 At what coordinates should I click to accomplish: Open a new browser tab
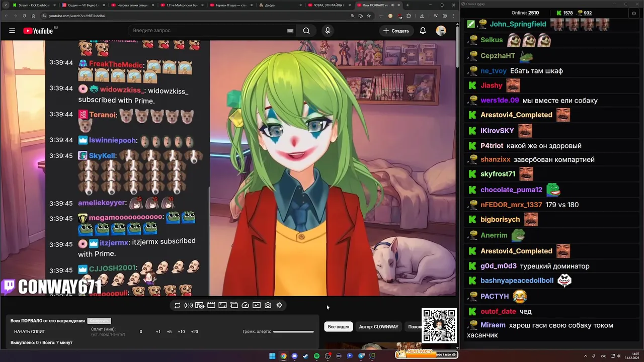(x=408, y=5)
